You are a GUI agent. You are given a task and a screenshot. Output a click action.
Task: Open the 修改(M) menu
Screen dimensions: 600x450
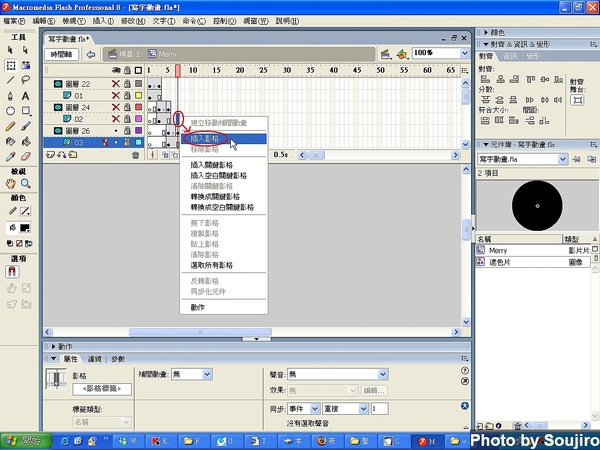(133, 21)
